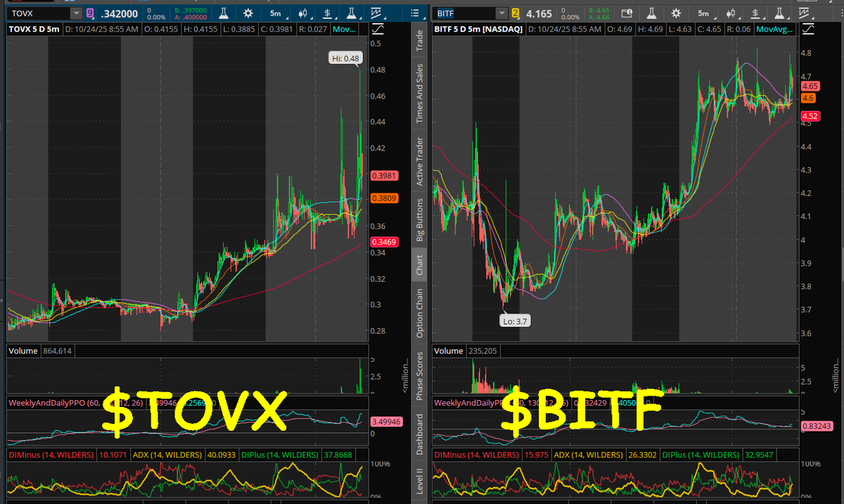Click TOVX candle date D: 10/24/25 8:55 AM
Image resolution: width=844 pixels, height=504 pixels.
(103, 29)
